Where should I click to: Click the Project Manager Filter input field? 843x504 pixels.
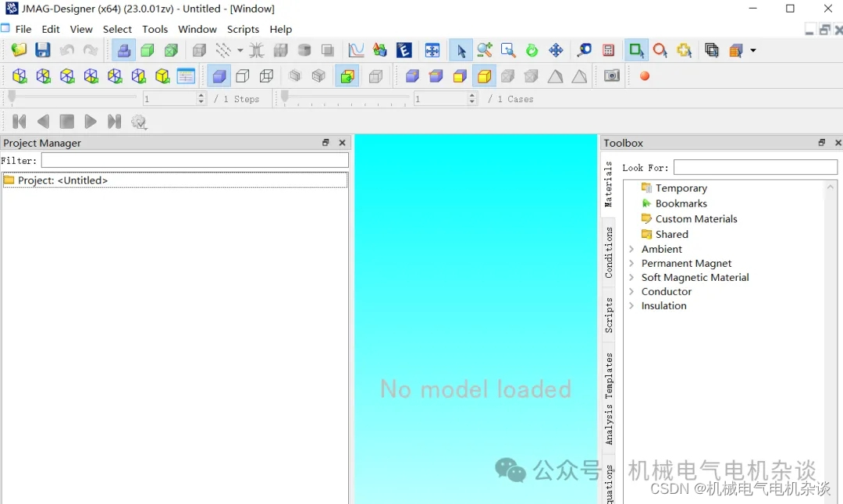tap(195, 160)
